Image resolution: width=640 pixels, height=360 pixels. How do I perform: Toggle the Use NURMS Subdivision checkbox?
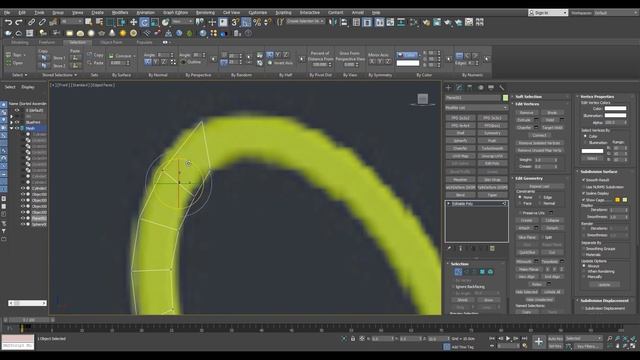coord(584,187)
